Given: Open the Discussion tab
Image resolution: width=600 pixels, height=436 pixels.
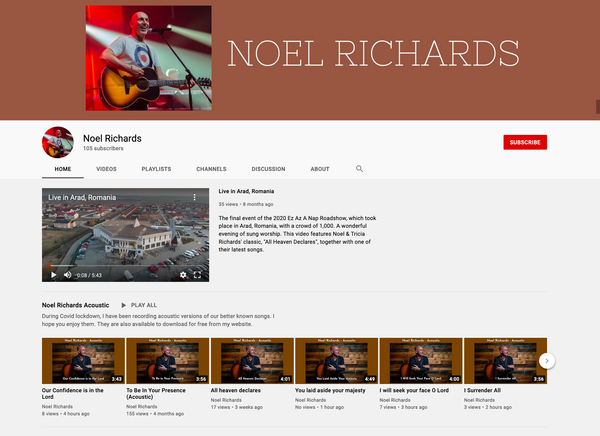Looking at the screenshot, I should click(x=268, y=169).
